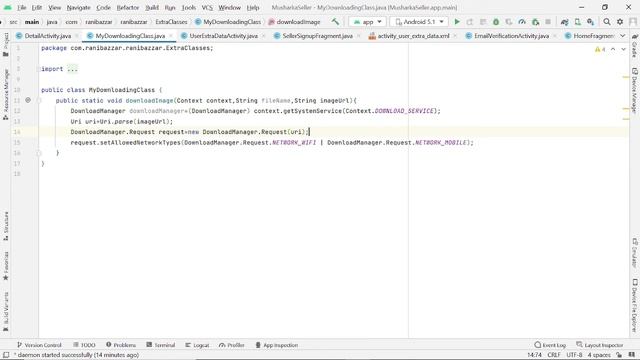
Task: Close the MyDownloadingClass.java tab
Action: click(x=171, y=36)
